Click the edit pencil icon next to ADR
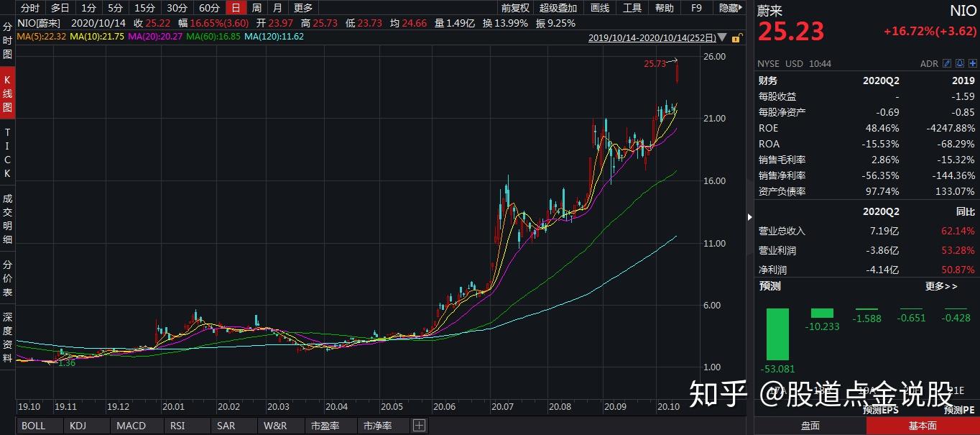 coord(947,63)
